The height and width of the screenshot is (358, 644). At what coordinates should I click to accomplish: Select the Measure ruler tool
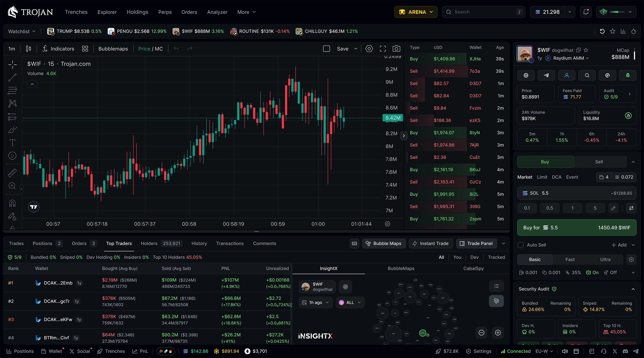click(12, 173)
